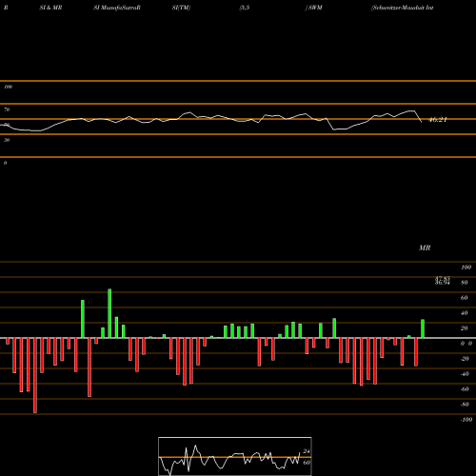
Task: Click the MR axis label 80
Action: tap(465, 283)
